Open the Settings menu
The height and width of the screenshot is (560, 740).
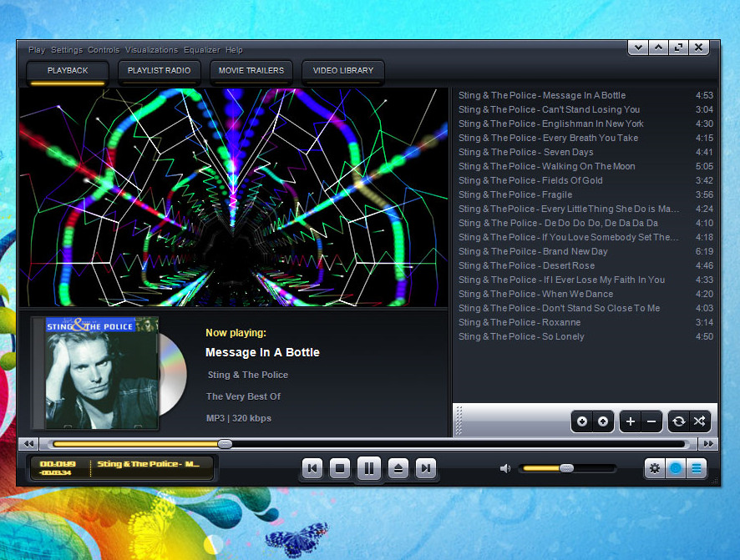click(x=67, y=49)
